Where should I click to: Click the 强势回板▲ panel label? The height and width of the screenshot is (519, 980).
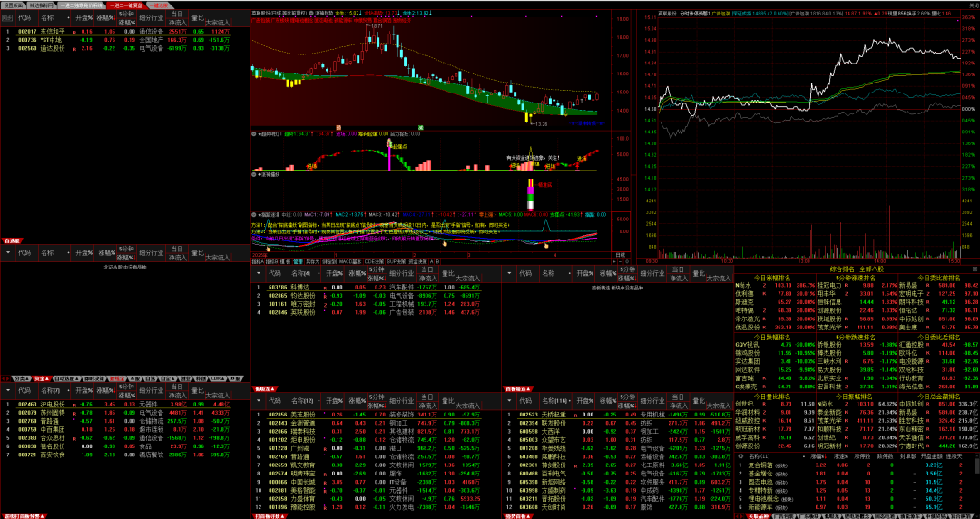tap(519, 516)
